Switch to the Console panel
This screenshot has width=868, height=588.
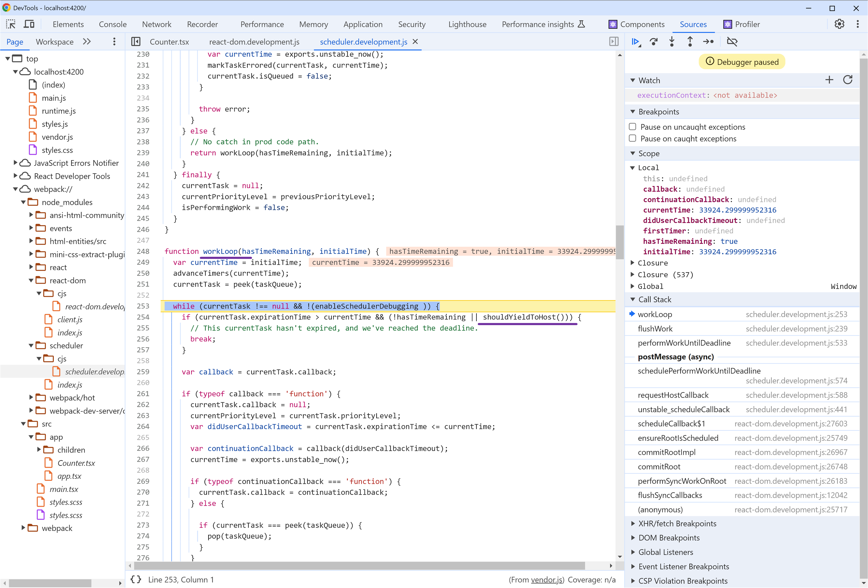pyautogui.click(x=113, y=24)
